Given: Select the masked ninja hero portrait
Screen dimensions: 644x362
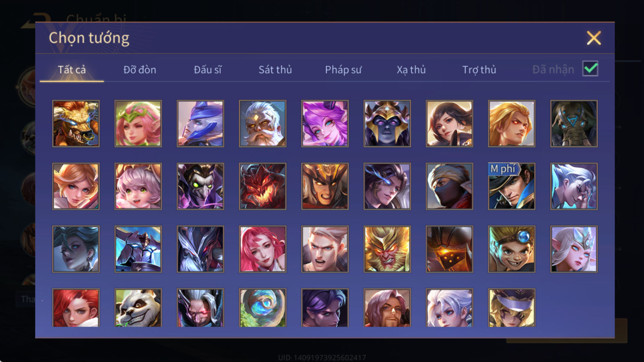Looking at the screenshot, I should point(449,186).
